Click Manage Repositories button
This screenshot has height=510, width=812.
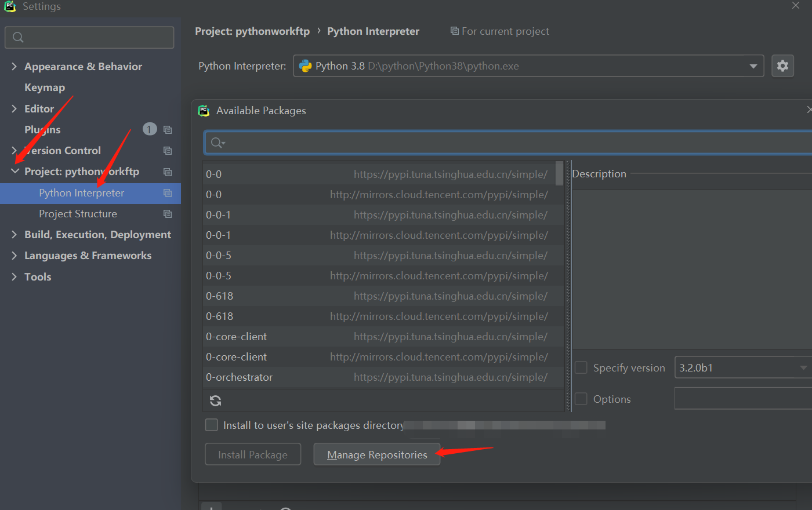[377, 454]
